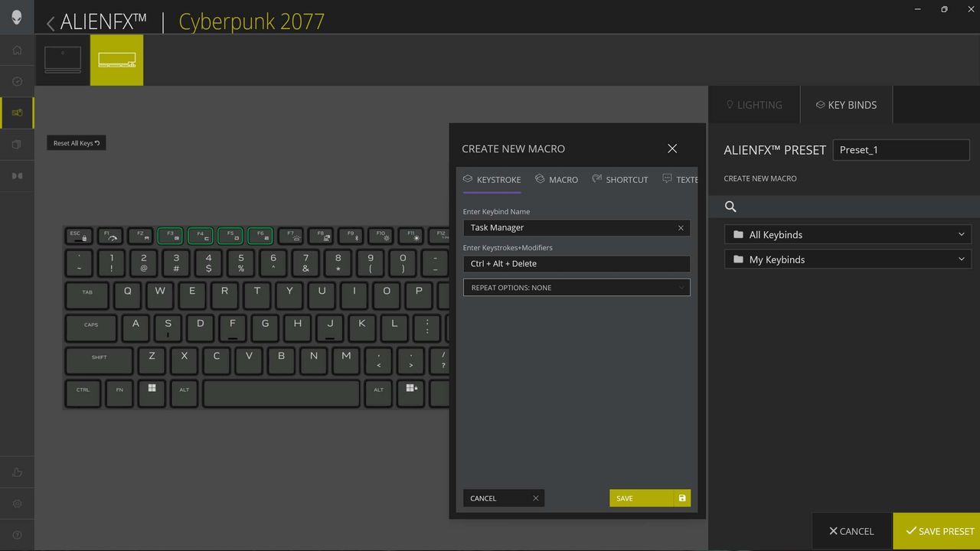
Task: Open the thumbs-up feedback icon
Action: [17, 472]
